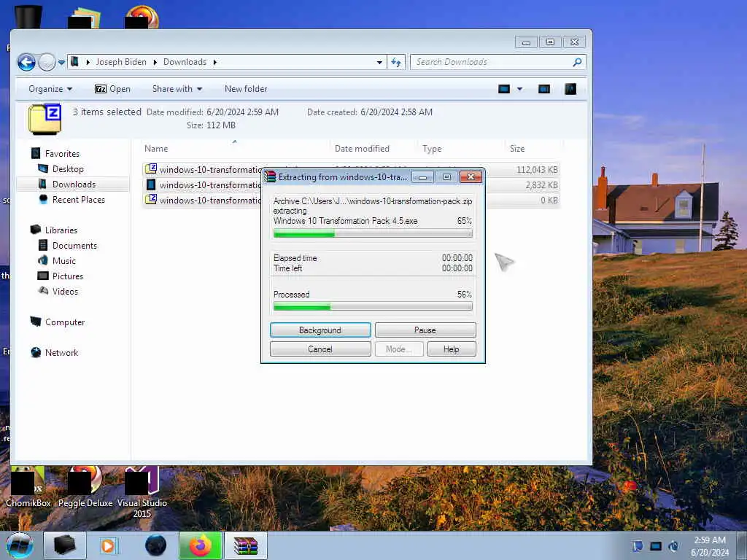Open the dark sphere taskbar icon
747x560 pixels.
[155, 545]
